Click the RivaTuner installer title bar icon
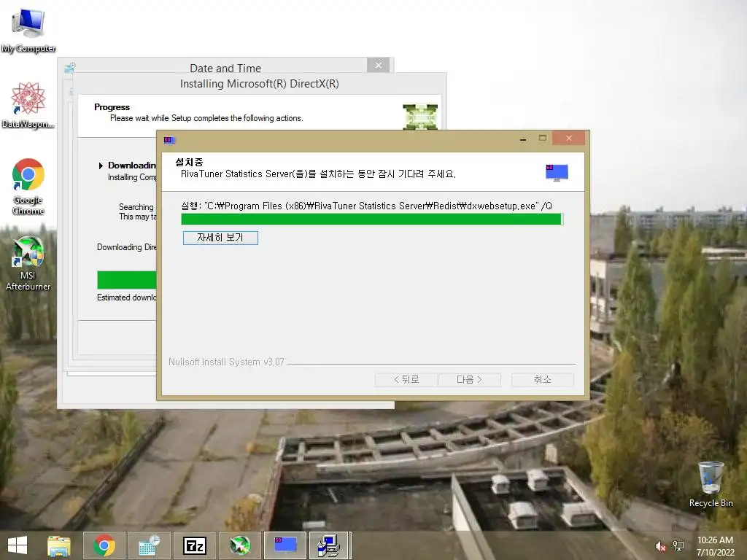 coord(169,140)
